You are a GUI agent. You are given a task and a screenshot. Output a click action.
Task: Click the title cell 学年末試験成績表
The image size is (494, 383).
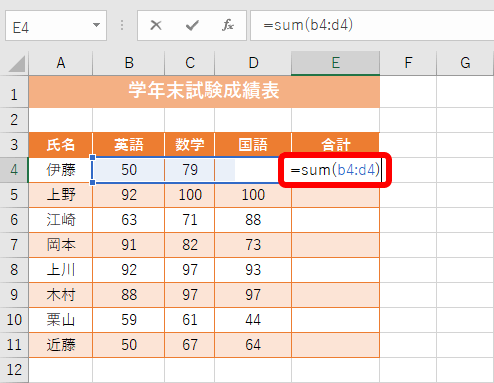click(204, 92)
